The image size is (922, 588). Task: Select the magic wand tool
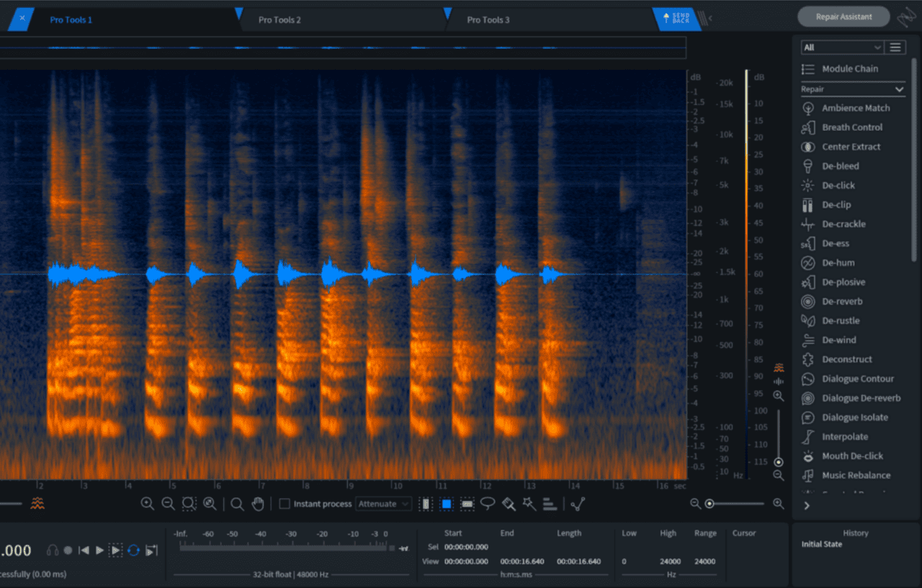click(529, 503)
